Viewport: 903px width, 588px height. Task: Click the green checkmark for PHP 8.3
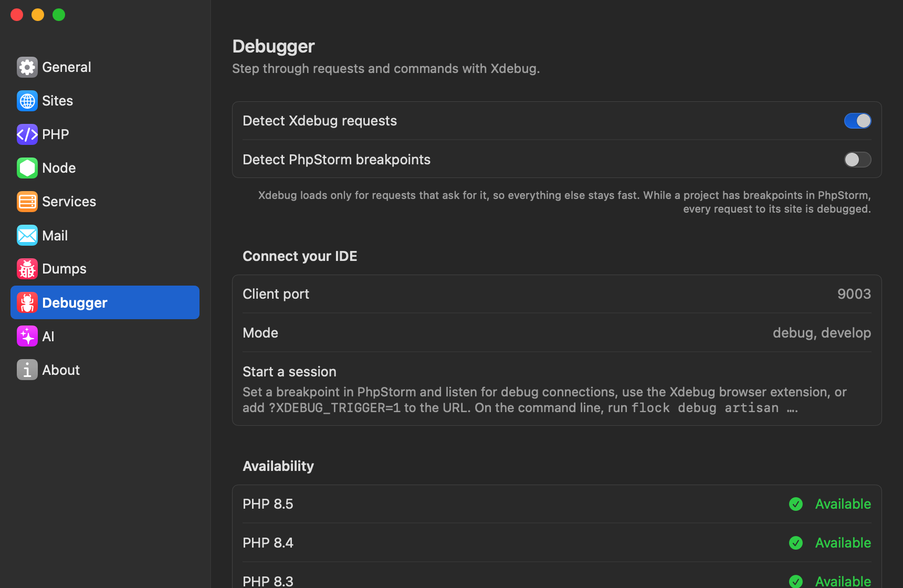click(796, 581)
